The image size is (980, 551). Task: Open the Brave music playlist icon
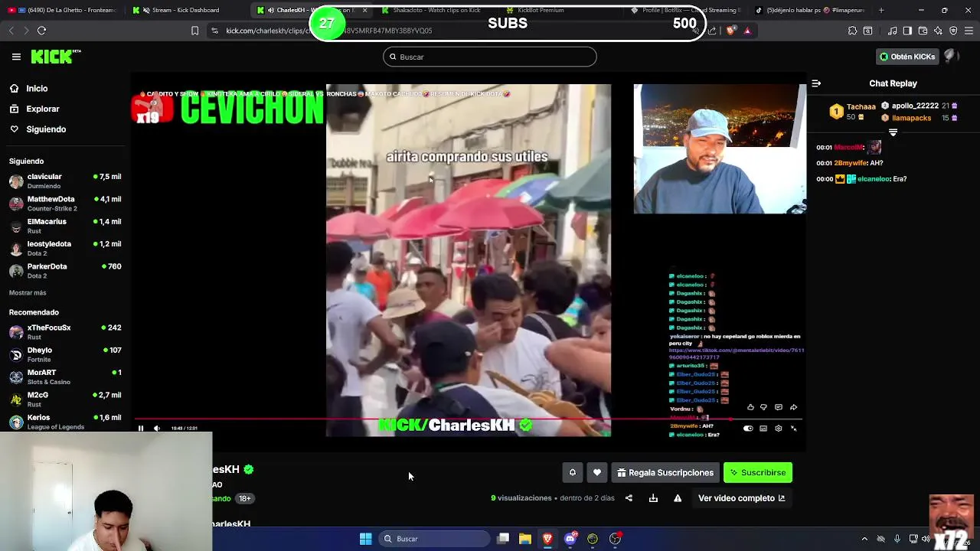(892, 31)
